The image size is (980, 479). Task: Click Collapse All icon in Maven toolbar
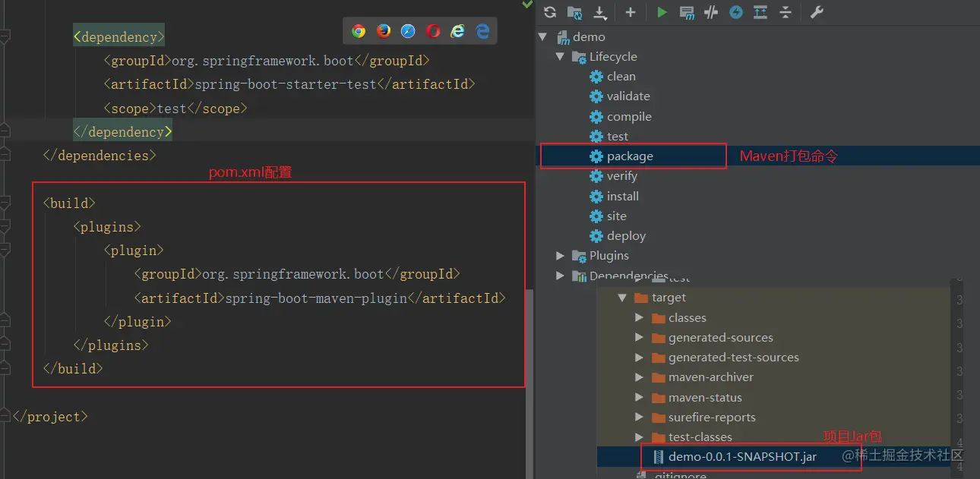coord(786,12)
